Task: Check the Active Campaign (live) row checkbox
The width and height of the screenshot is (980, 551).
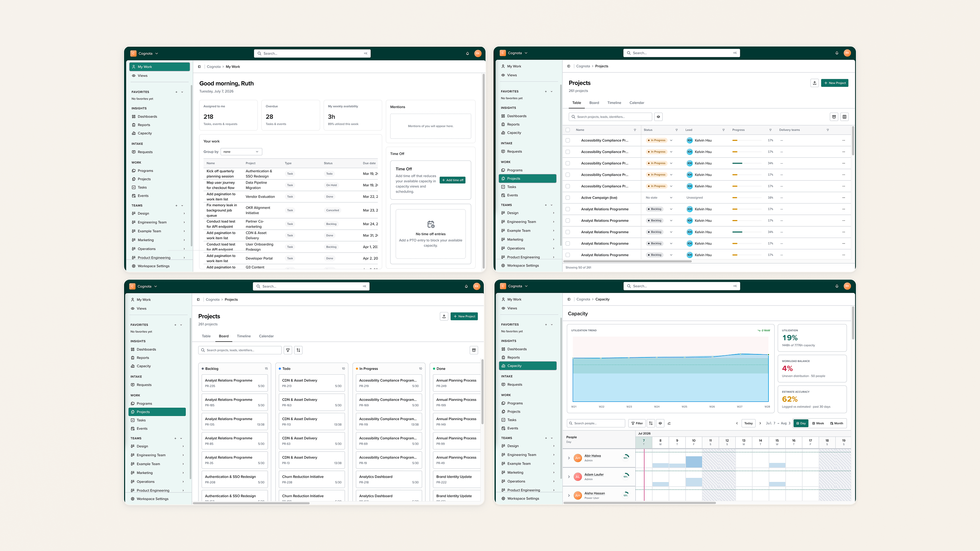Action: tap(568, 198)
